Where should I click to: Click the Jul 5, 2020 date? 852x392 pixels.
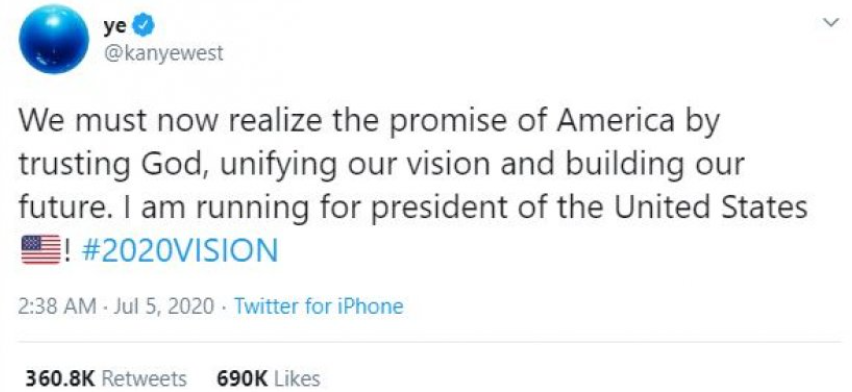162,307
